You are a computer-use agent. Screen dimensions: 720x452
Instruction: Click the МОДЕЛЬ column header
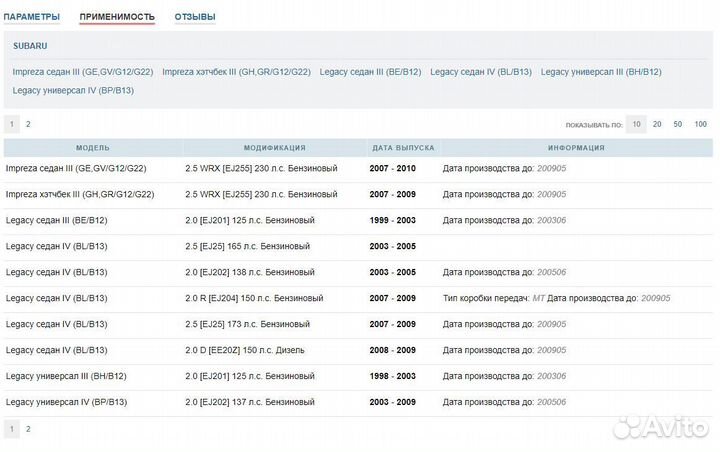coord(92,147)
